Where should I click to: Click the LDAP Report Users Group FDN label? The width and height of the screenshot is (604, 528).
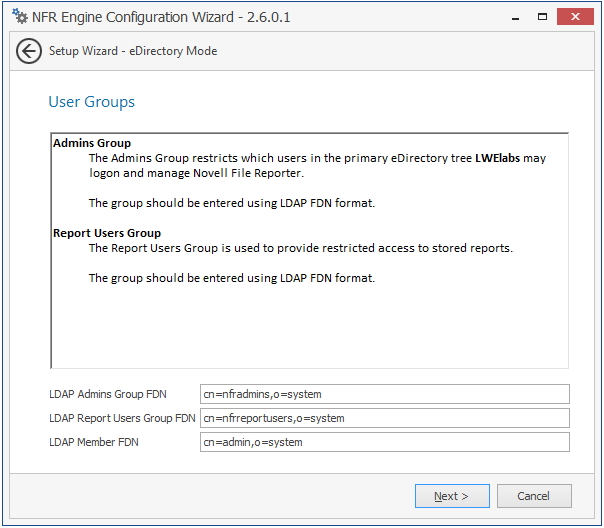pyautogui.click(x=122, y=418)
